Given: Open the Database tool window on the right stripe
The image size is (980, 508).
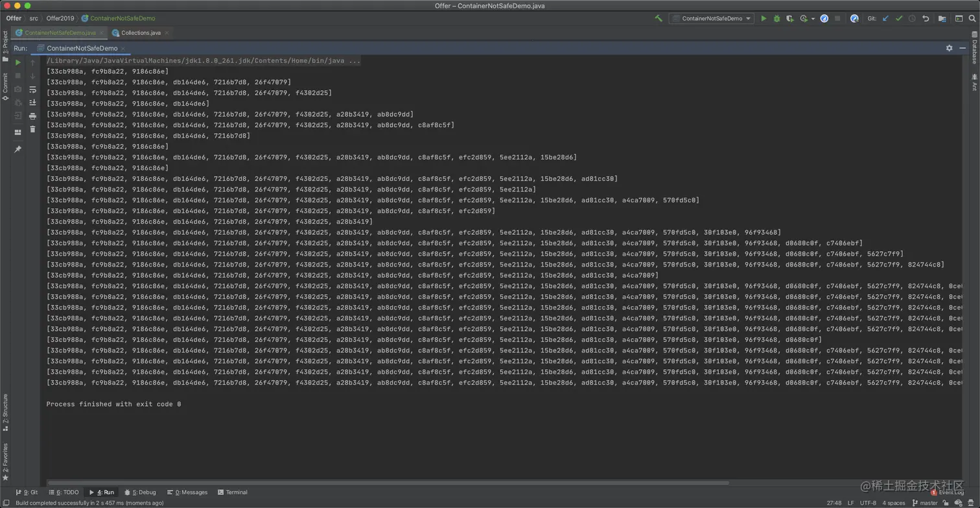Looking at the screenshot, I should 974,46.
